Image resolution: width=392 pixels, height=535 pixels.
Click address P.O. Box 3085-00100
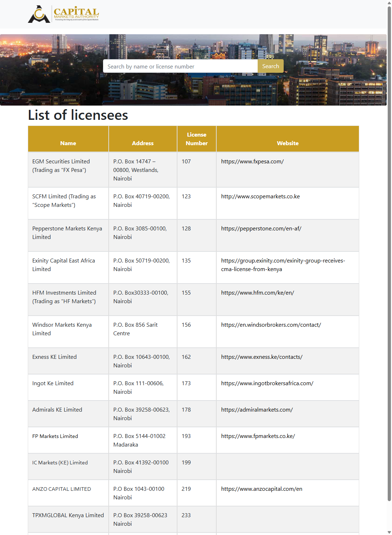[140, 233]
